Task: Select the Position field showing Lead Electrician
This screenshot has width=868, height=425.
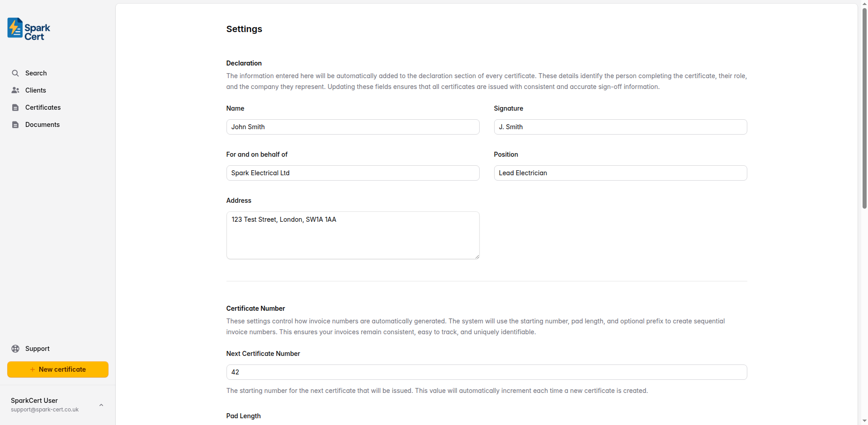Action: click(620, 173)
